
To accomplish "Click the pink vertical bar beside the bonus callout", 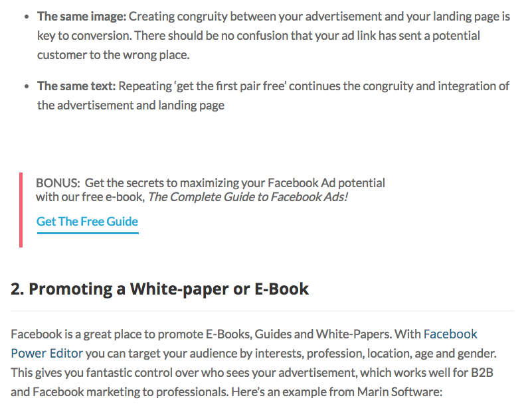I will (x=21, y=210).
